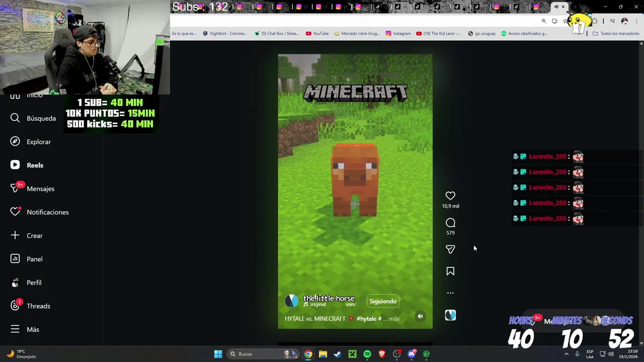Viewport: 644px width, 362px height.
Task: Open Spotify from the taskbar
Action: (x=367, y=354)
